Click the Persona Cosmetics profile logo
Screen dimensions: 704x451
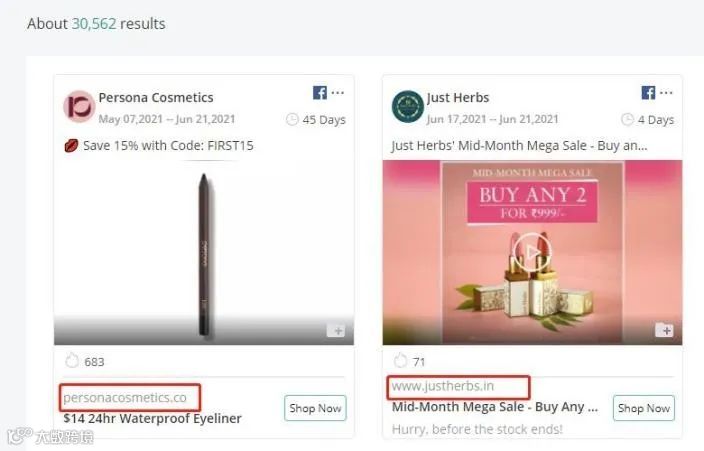click(79, 106)
